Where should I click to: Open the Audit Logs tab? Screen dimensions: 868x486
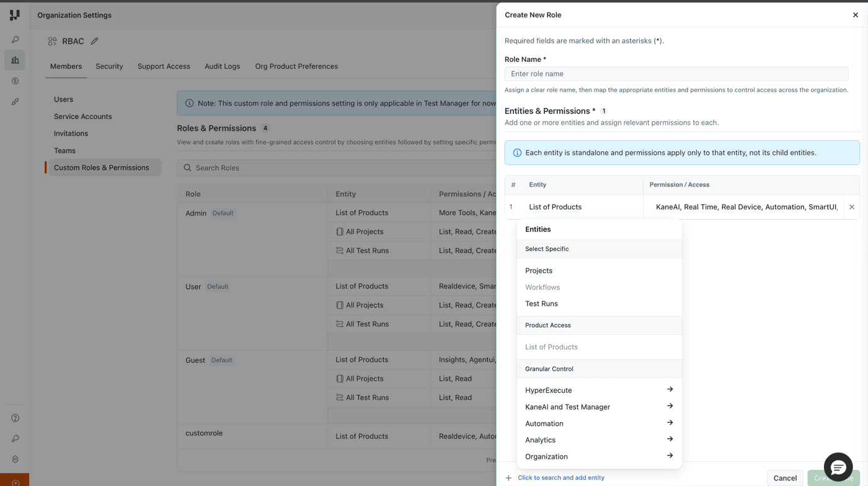(x=222, y=66)
